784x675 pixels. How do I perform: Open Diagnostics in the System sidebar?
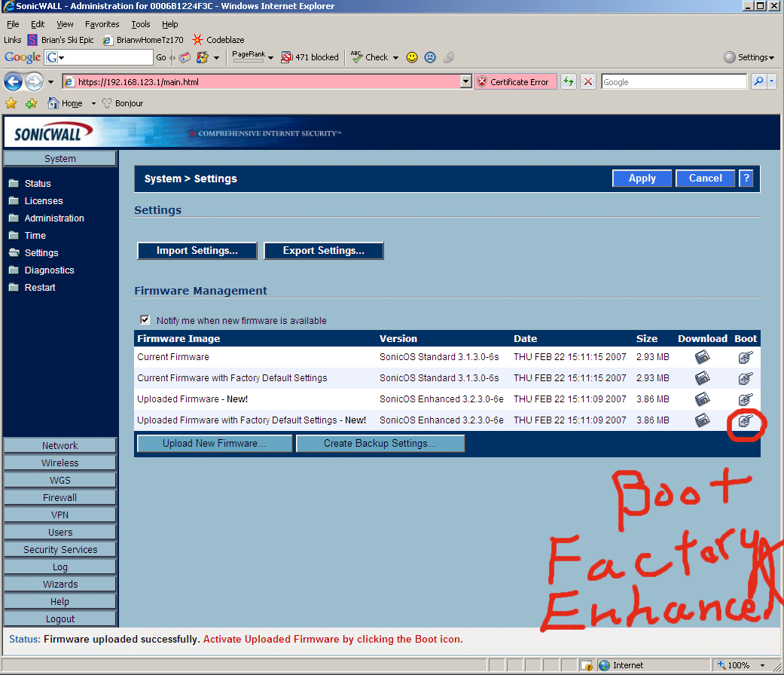(x=49, y=270)
